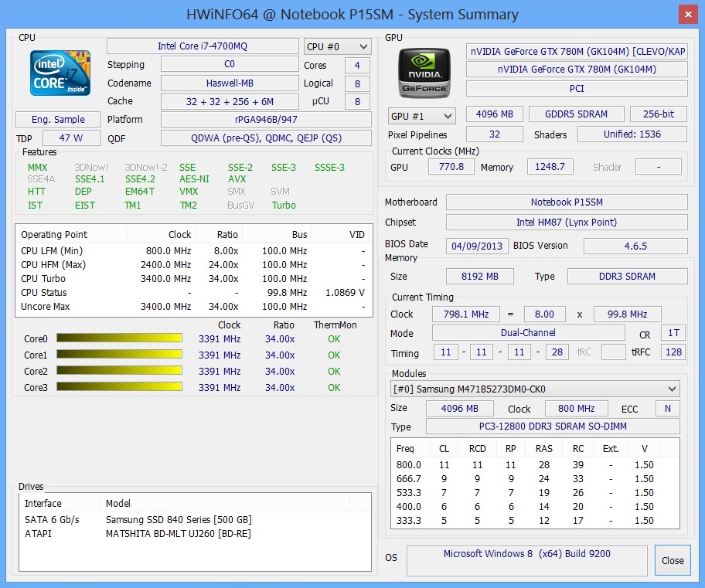This screenshot has height=588, width=705.
Task: Click the Intel HM87 (Lynx Point) field
Action: [567, 222]
